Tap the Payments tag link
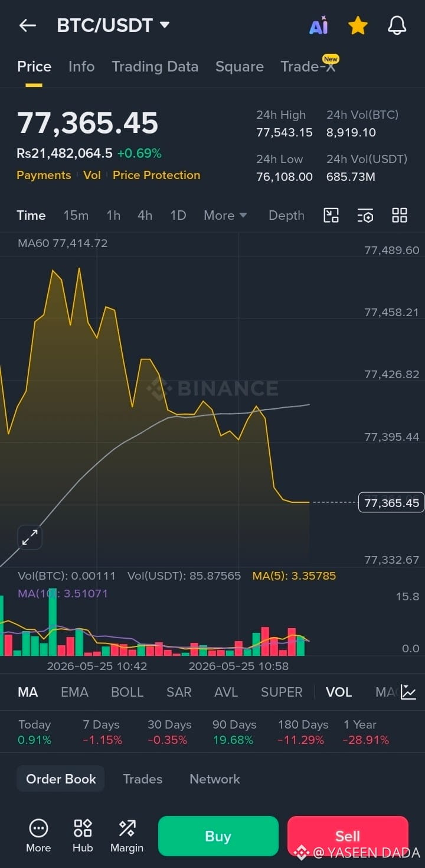Viewport: 425px width, 868px height. click(x=44, y=175)
